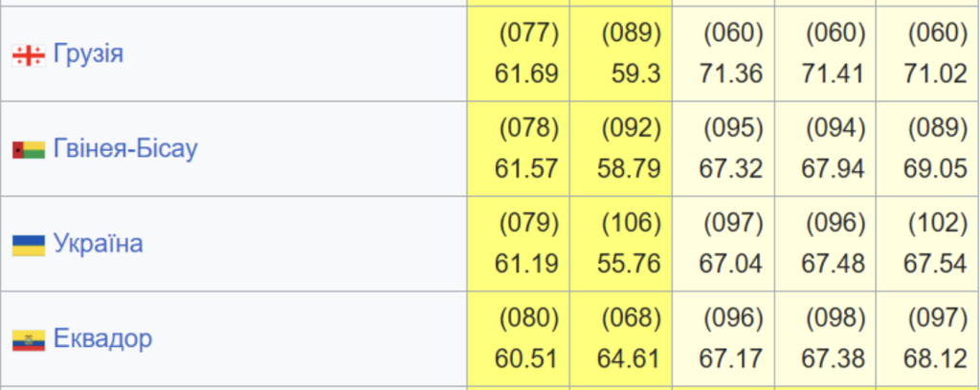Click the 67.94 value for Гвінея-Бісау
Viewport: 980px width, 390px height.
[x=834, y=169]
